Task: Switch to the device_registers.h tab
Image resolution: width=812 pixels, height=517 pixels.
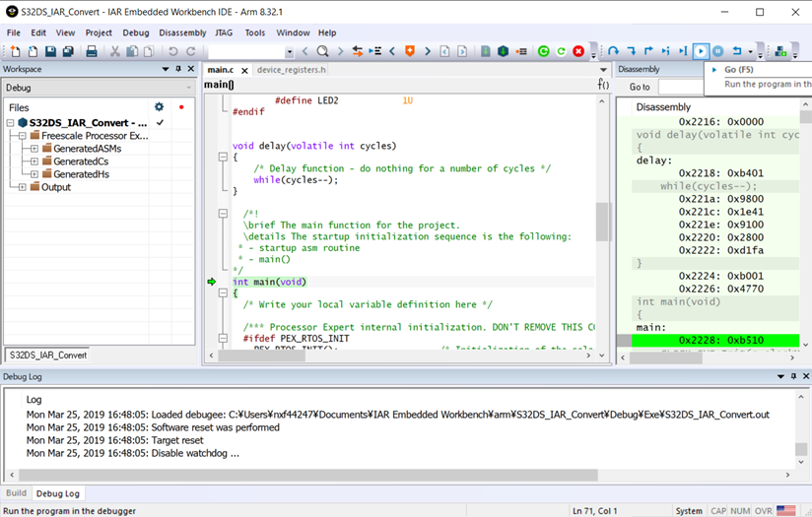Action: point(291,69)
